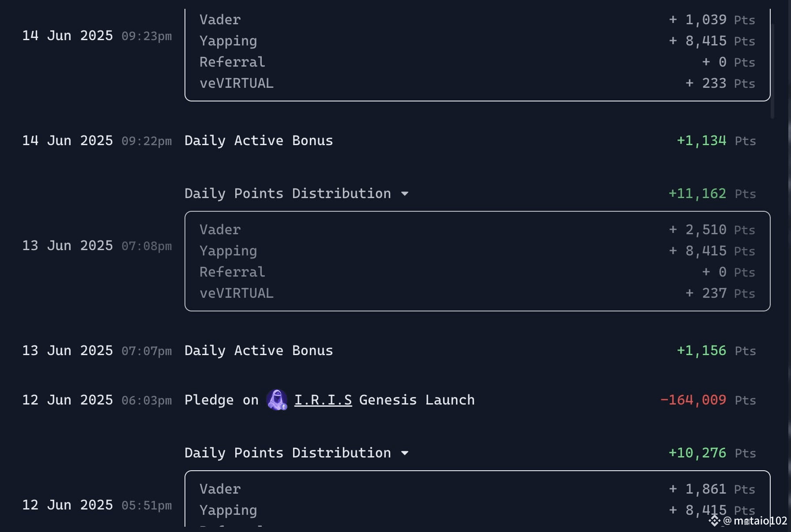Click the Vader row showing 1,861 Pts
The width and height of the screenshot is (791, 532).
[x=477, y=489]
